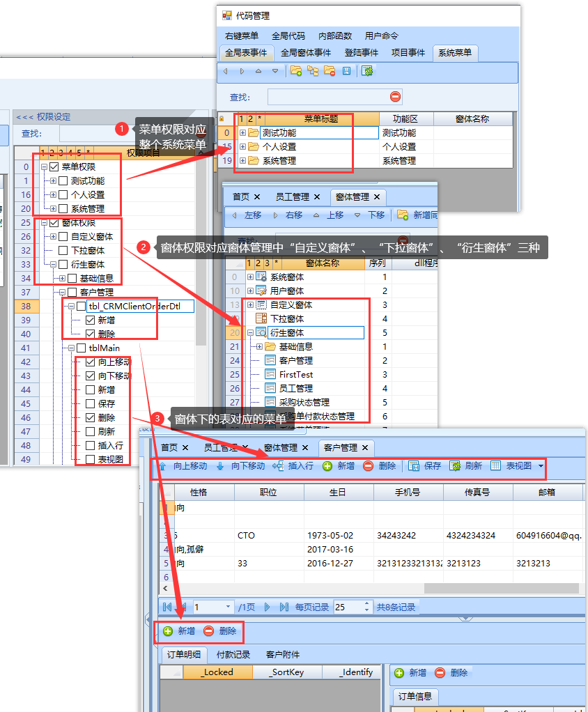Check the 个人设置 permission checkbox
Image resolution: width=588 pixels, height=712 pixels.
pos(63,195)
